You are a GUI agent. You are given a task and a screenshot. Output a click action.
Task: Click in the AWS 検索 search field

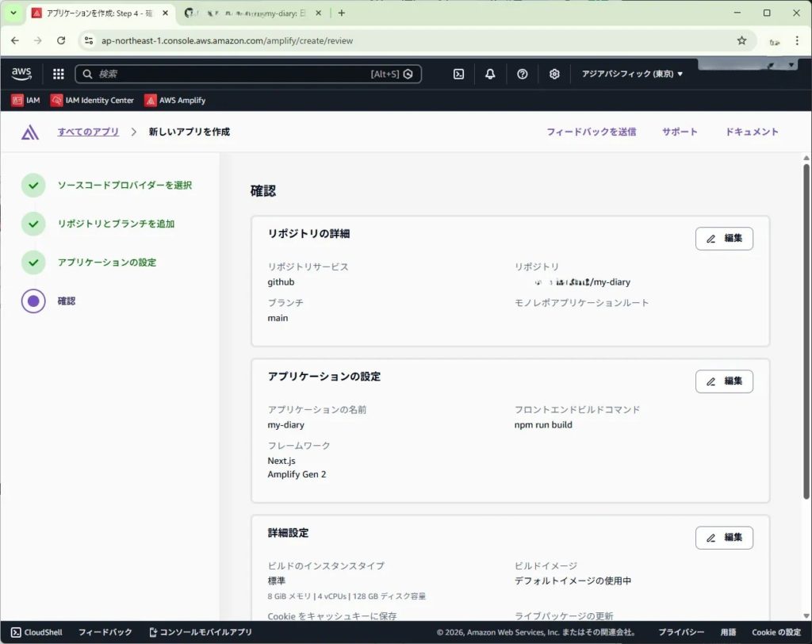point(230,74)
